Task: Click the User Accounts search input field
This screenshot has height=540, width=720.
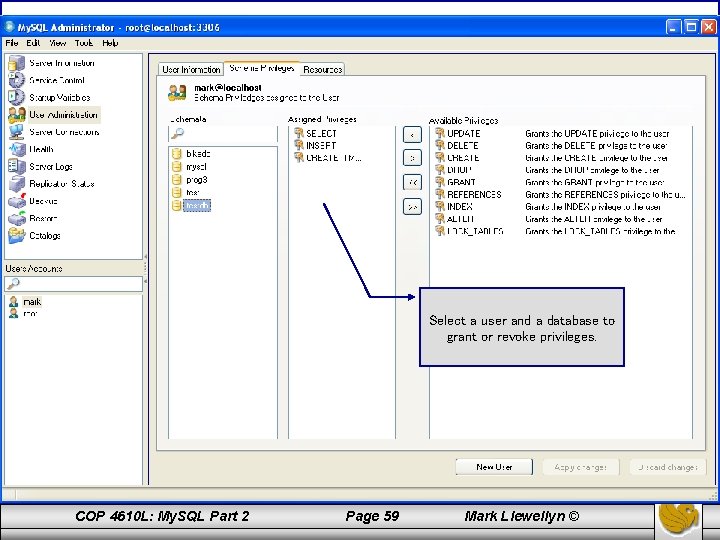Action: (73, 284)
